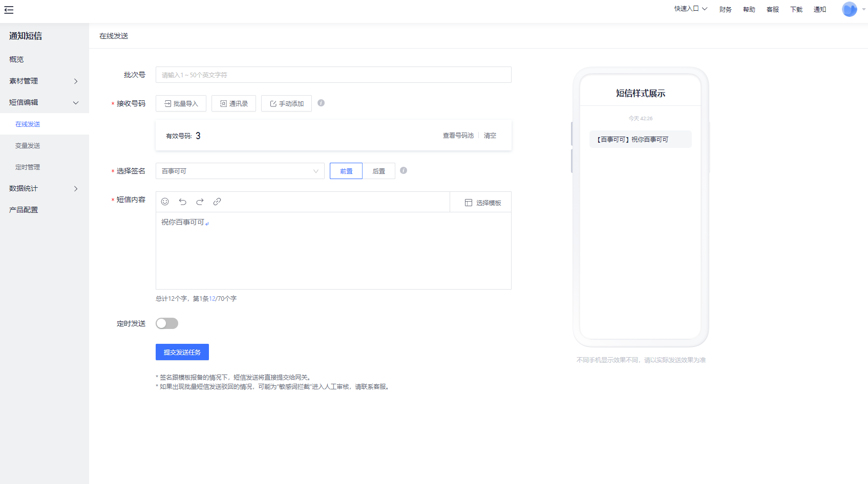Viewport: 868px width, 484px height.
Task: Click the 查看号码池 link
Action: (458, 136)
